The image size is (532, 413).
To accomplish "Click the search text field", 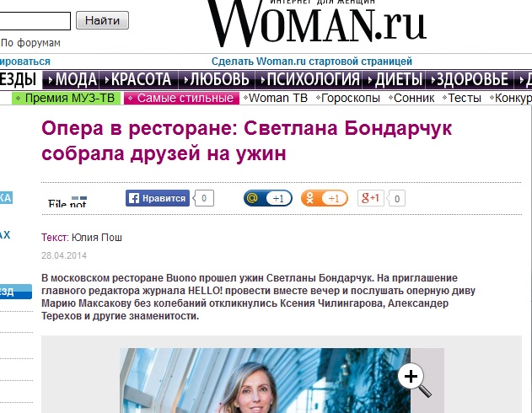I will point(35,21).
